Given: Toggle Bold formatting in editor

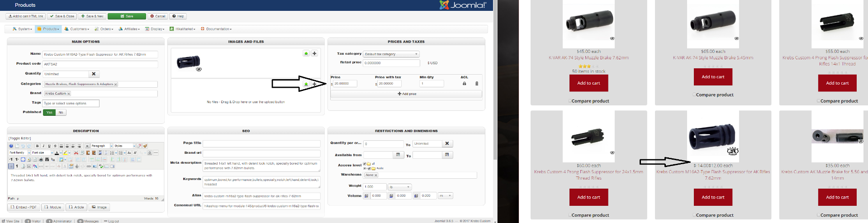Looking at the screenshot, I should [x=37, y=146].
